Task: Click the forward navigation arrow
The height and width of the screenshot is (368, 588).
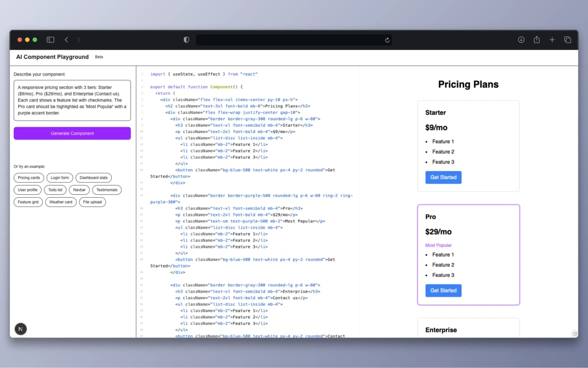Action: [79, 40]
